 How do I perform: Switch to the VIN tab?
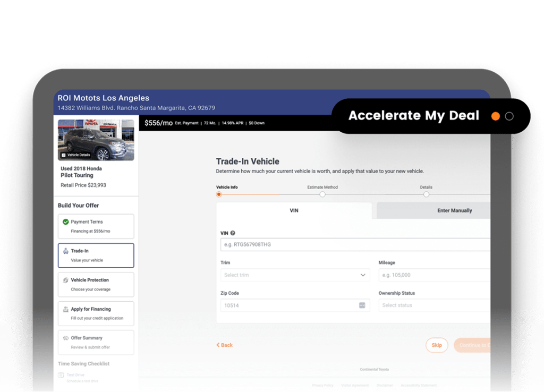294,211
